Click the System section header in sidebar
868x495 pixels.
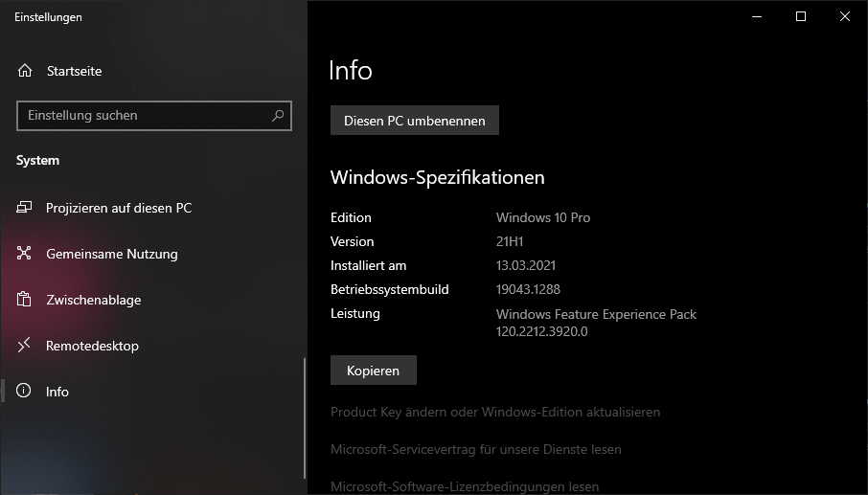pyautogui.click(x=37, y=161)
